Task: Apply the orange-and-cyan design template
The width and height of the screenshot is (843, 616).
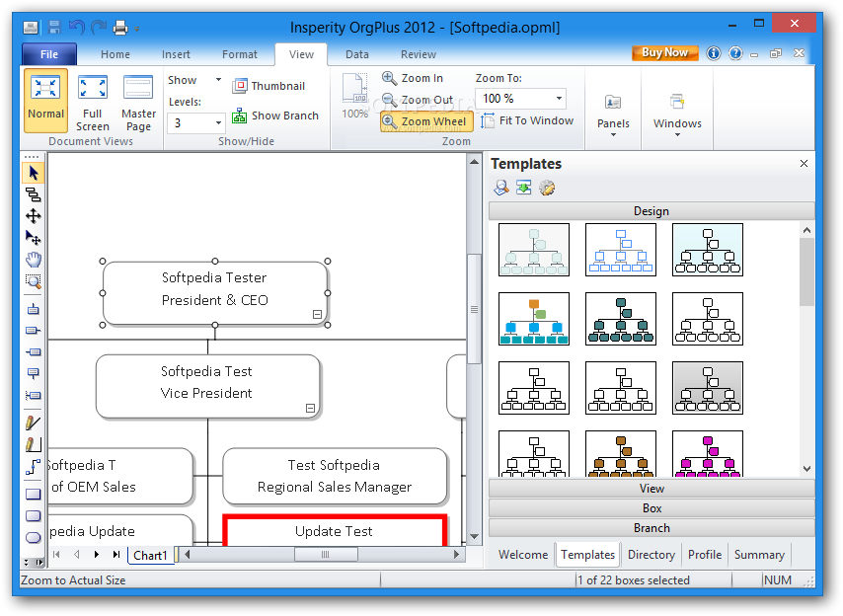Action: (x=534, y=319)
